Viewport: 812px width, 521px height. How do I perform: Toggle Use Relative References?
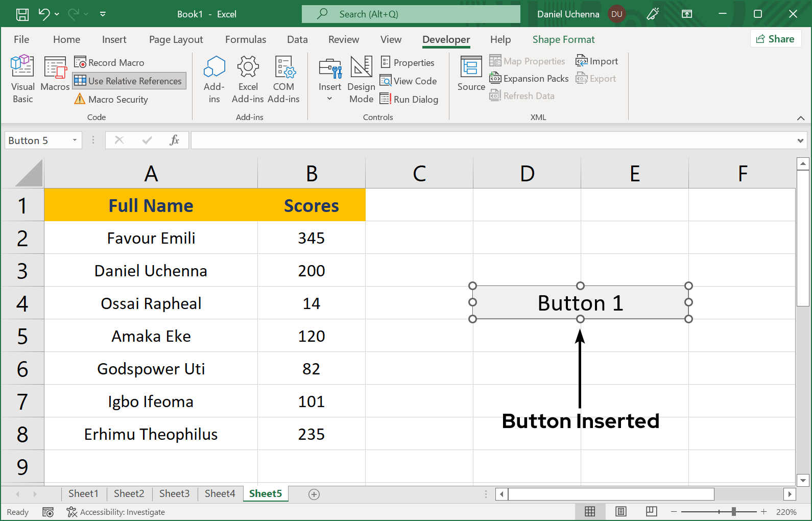tap(129, 81)
